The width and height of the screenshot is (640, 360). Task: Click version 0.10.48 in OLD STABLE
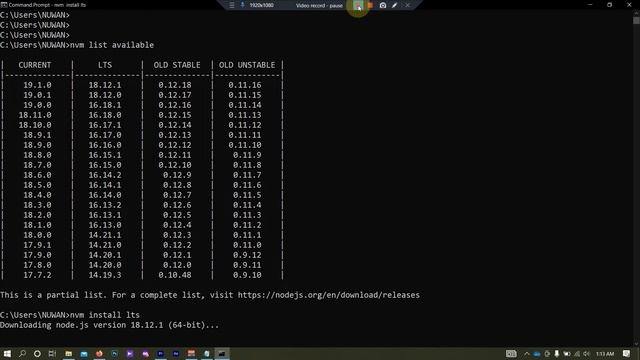pyautogui.click(x=175, y=275)
